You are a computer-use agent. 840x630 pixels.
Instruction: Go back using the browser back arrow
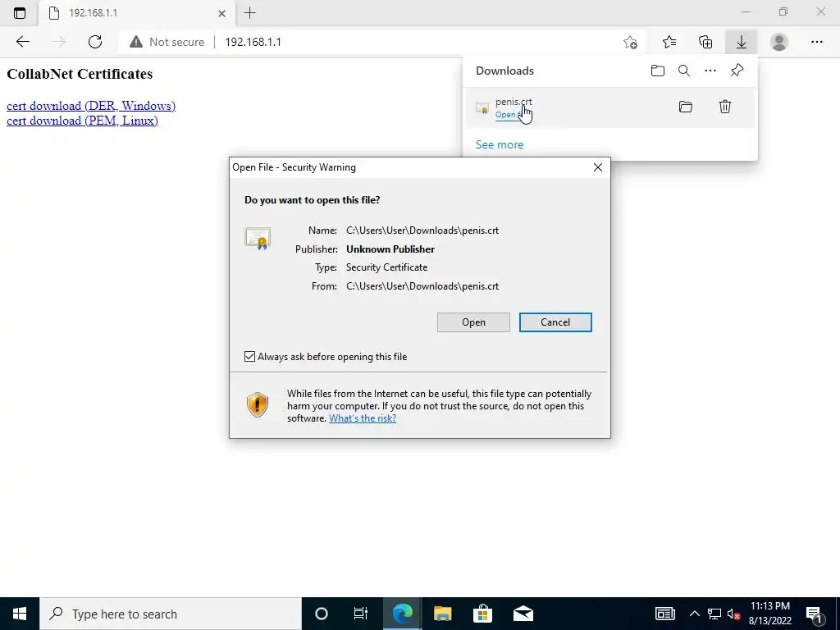(22, 42)
